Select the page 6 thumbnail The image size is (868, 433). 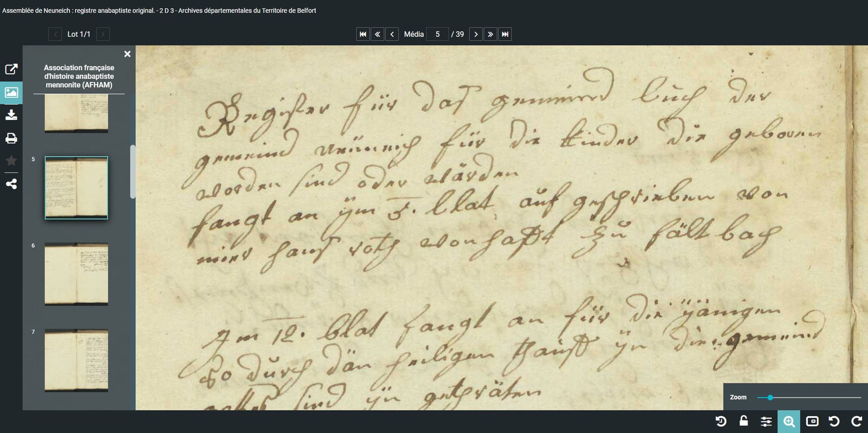(x=76, y=273)
